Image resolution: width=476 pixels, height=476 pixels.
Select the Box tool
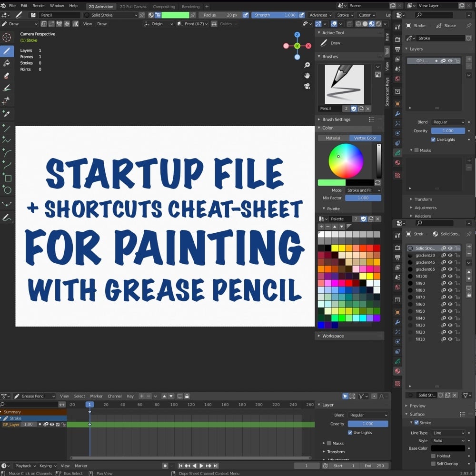tap(7, 178)
